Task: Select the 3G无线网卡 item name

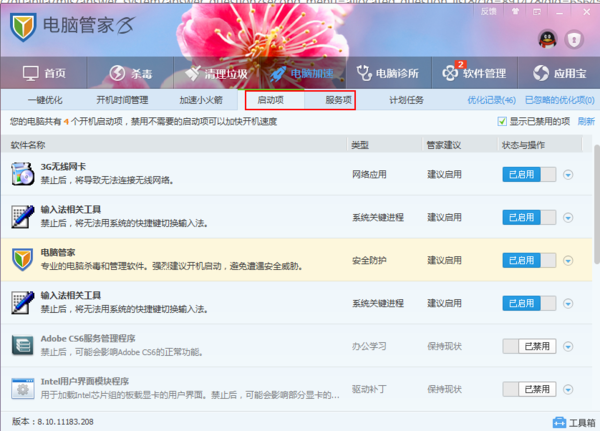Action: [63, 167]
